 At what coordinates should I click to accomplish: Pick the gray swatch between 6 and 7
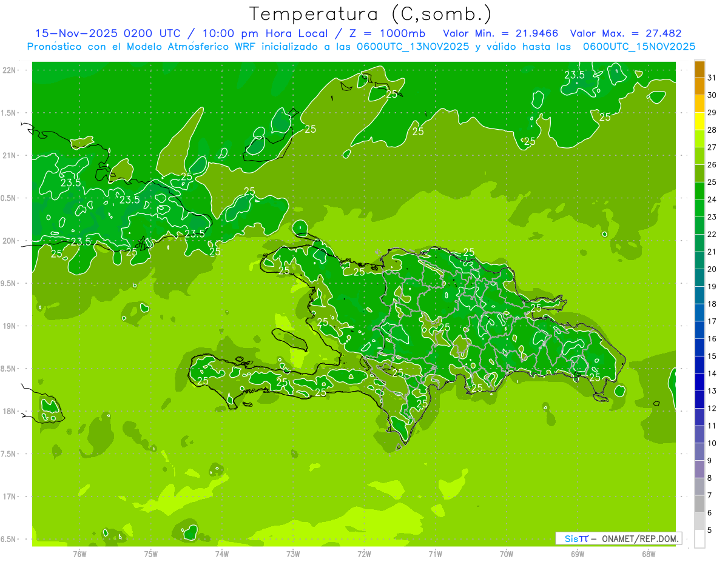pyautogui.click(x=699, y=504)
